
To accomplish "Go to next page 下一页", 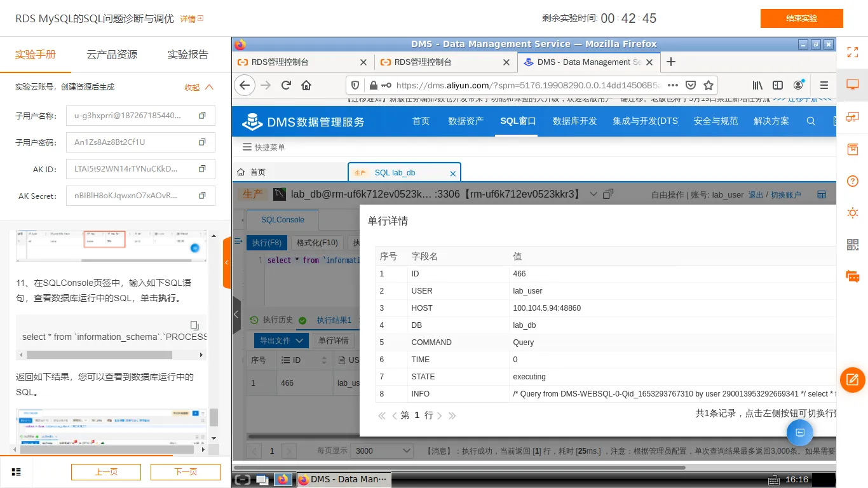I will point(186,471).
